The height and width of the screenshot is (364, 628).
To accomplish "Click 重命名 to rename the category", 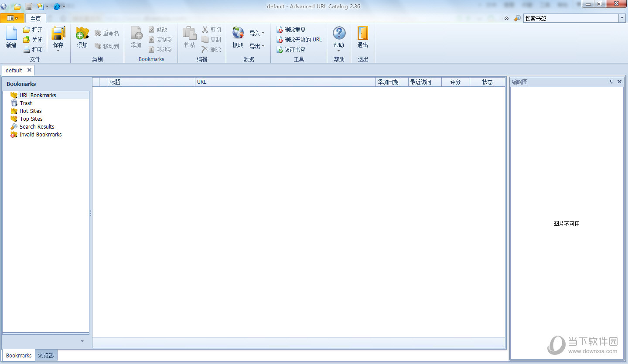I will (x=107, y=33).
